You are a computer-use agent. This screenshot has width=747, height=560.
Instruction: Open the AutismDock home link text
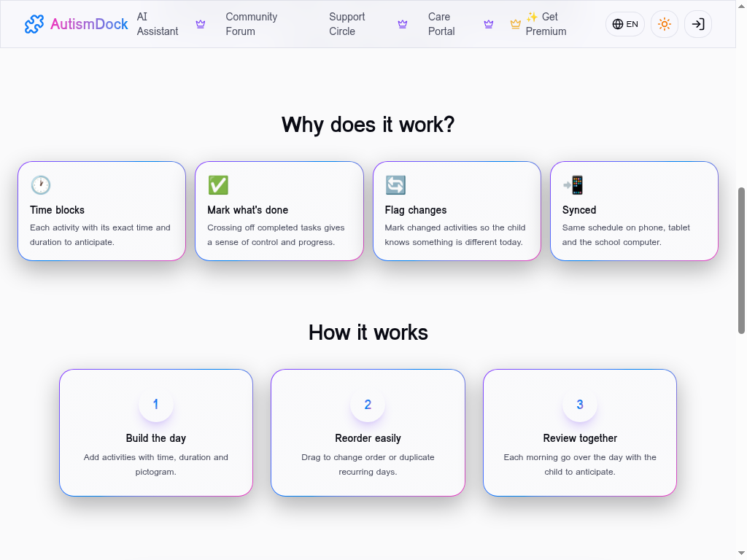click(89, 24)
